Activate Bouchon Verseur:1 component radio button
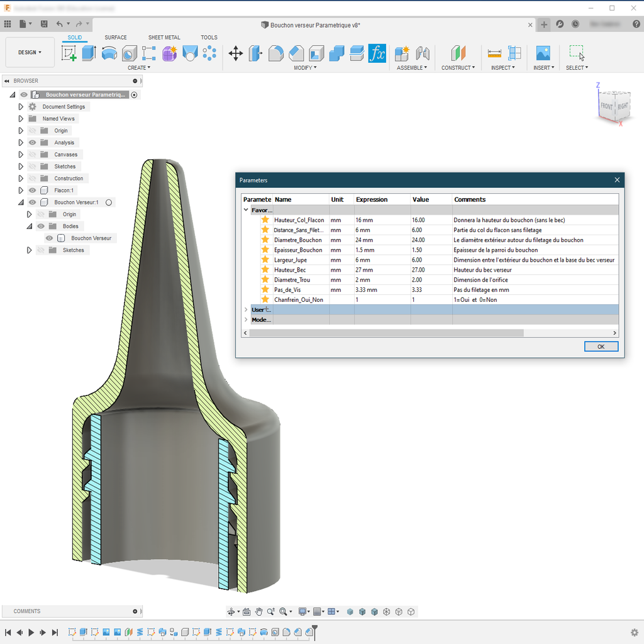The height and width of the screenshot is (644, 644). [109, 203]
